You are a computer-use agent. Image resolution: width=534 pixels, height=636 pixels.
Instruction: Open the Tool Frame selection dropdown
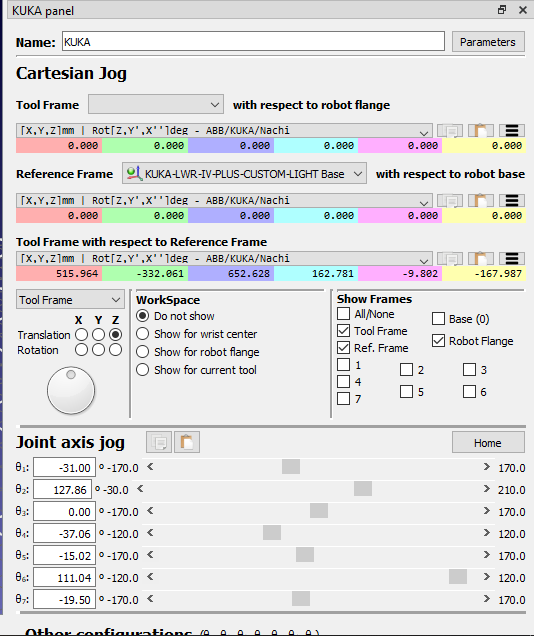(156, 105)
